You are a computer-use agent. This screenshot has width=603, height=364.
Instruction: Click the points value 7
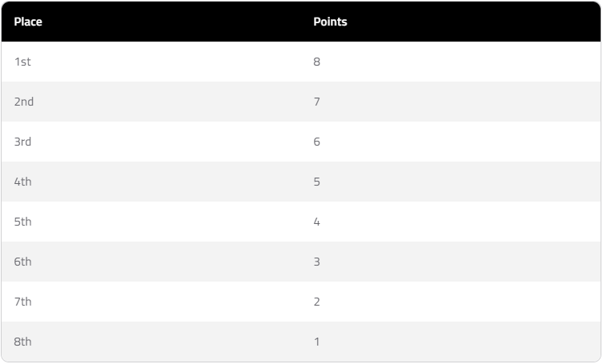pos(317,102)
